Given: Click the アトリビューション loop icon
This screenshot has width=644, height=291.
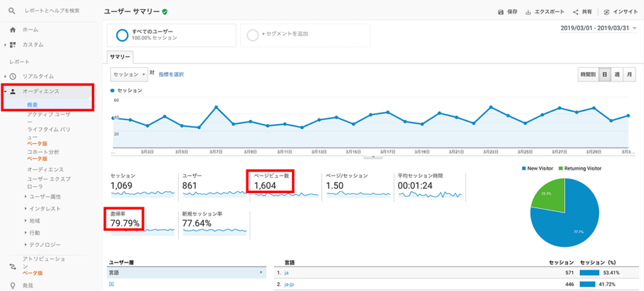Looking at the screenshot, I should (x=13, y=266).
